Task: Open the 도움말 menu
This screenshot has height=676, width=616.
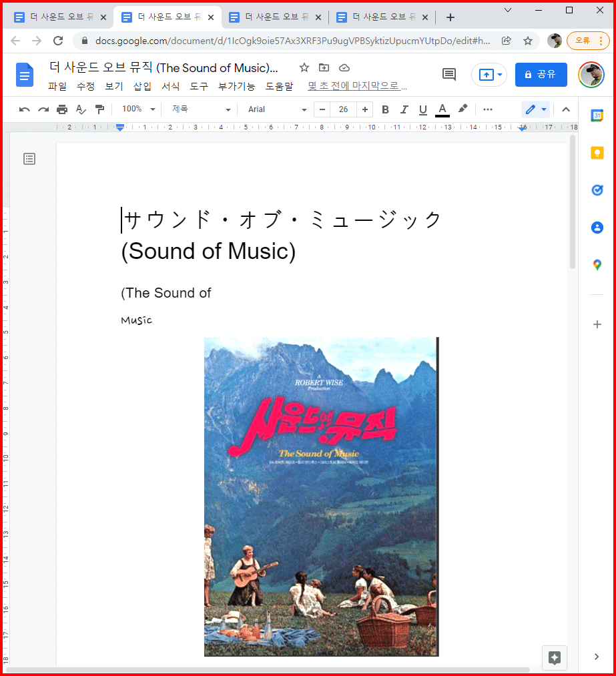Action: (279, 86)
